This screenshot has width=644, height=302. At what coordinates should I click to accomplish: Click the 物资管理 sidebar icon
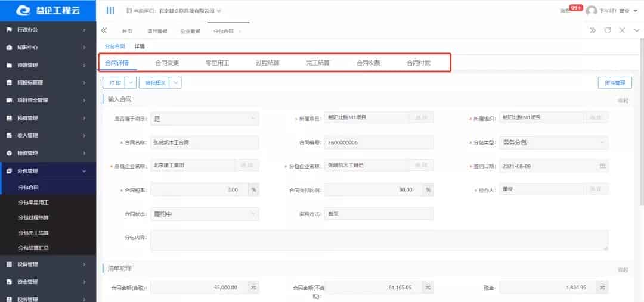(9, 154)
